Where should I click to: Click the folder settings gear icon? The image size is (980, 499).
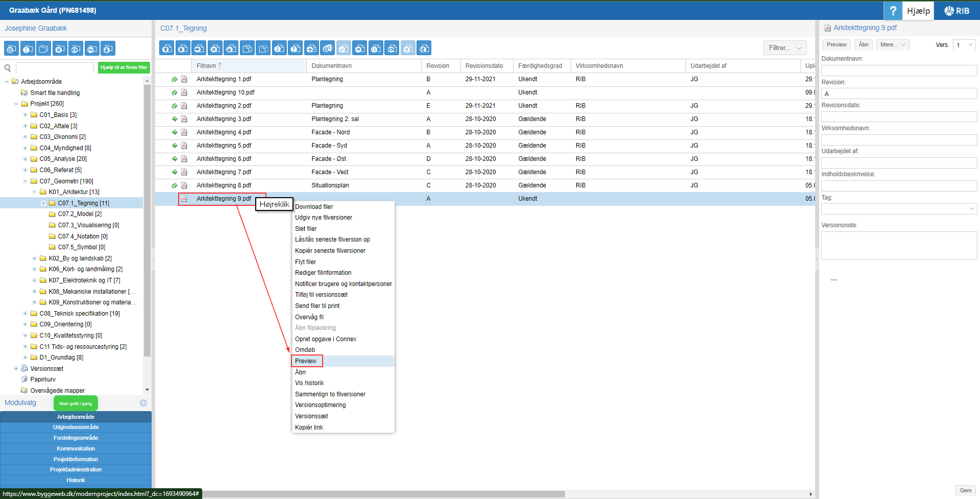(12, 49)
